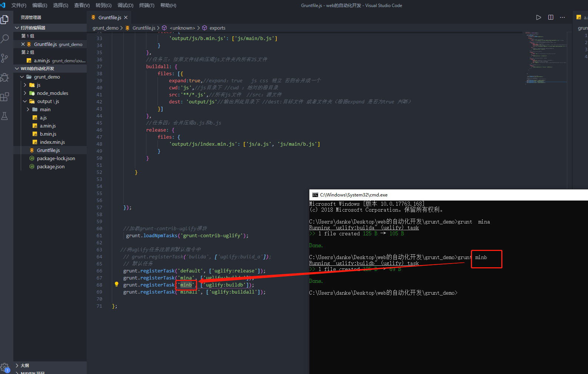
Task: Click the Gruntfile.js breadcrumb
Action: [144, 28]
